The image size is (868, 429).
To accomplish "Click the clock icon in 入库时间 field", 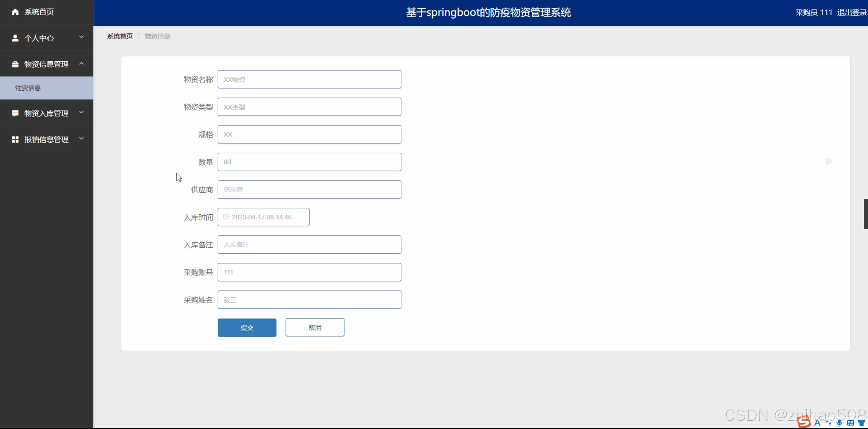I will point(226,217).
